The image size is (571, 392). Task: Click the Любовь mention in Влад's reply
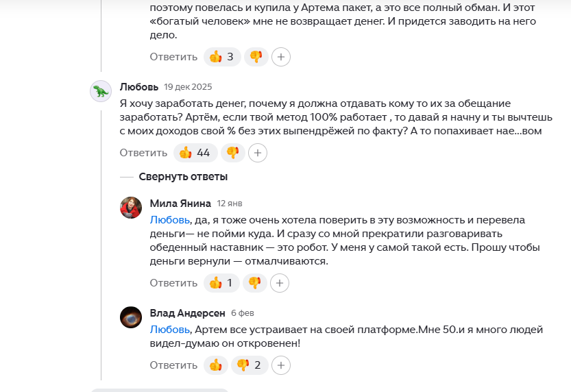(169, 330)
